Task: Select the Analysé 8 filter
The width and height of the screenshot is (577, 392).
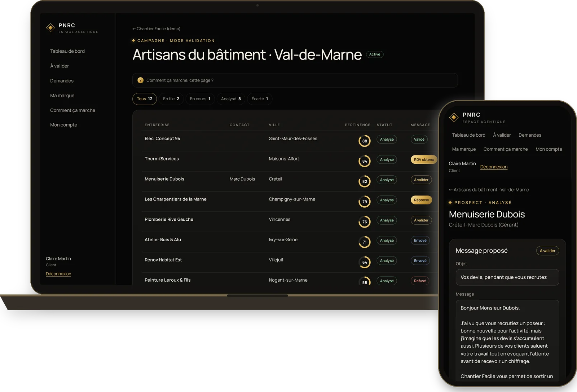Action: coord(231,99)
